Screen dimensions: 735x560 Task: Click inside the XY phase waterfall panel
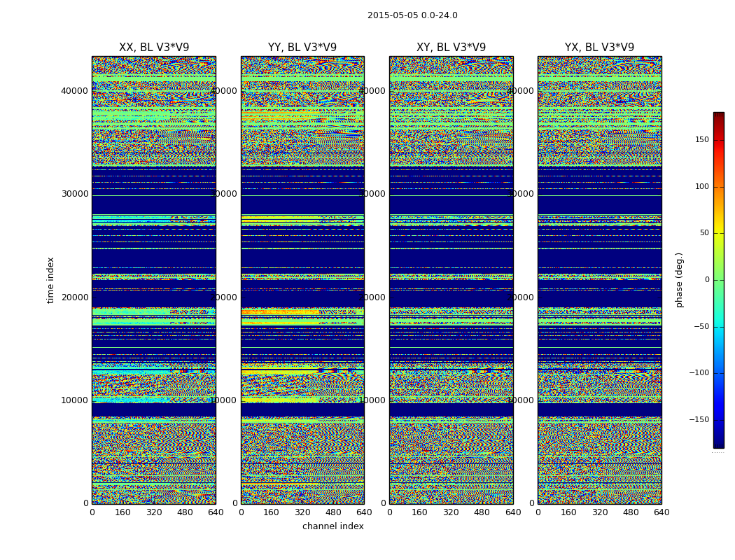[451, 280]
